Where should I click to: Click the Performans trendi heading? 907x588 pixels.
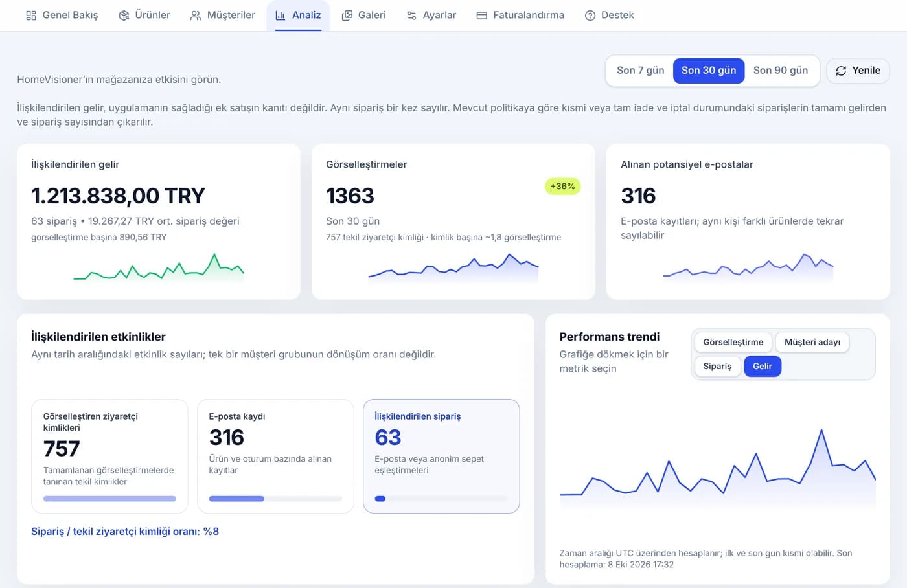pos(610,337)
